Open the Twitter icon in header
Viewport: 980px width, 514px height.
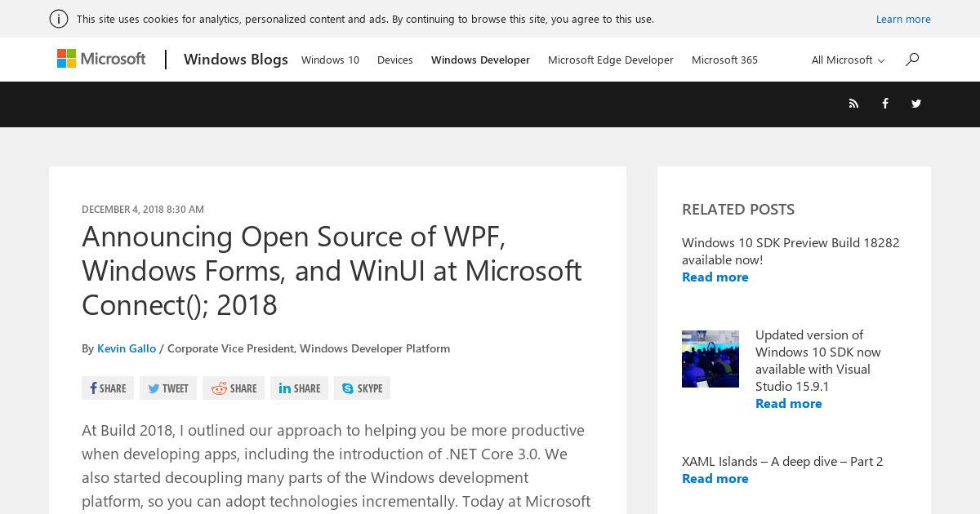916,104
